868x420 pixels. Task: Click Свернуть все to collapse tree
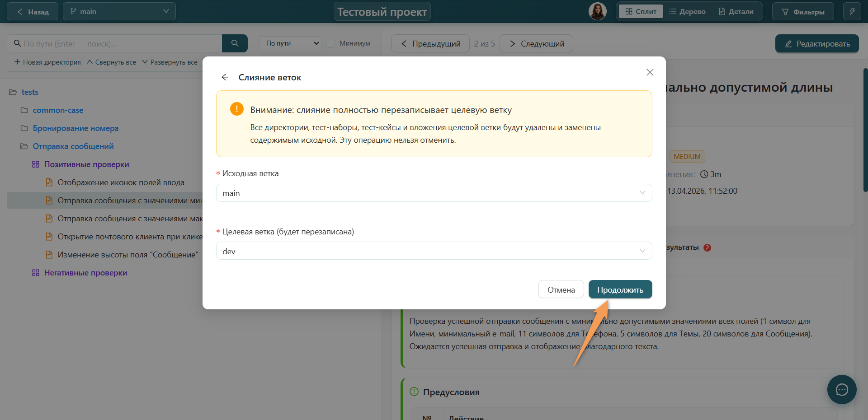click(111, 62)
